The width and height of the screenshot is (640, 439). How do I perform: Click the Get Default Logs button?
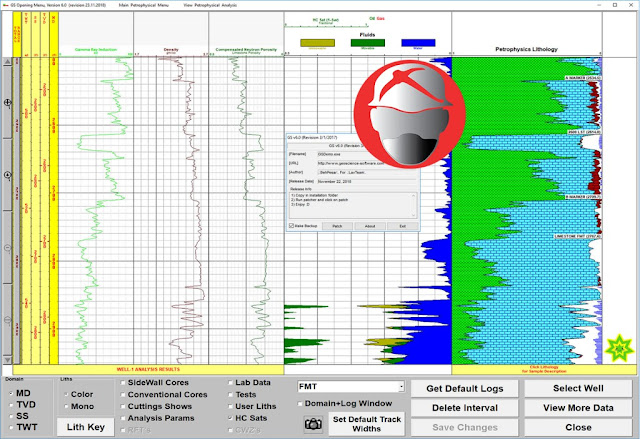[x=464, y=389]
